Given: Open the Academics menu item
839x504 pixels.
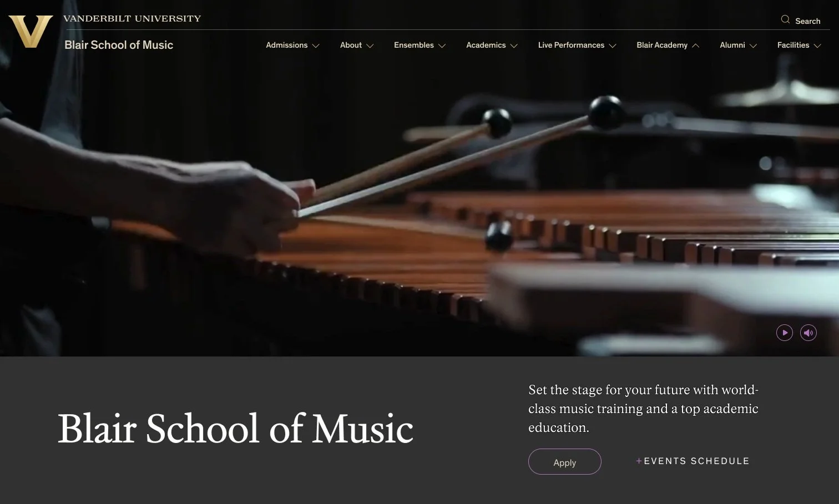Looking at the screenshot, I should point(486,45).
